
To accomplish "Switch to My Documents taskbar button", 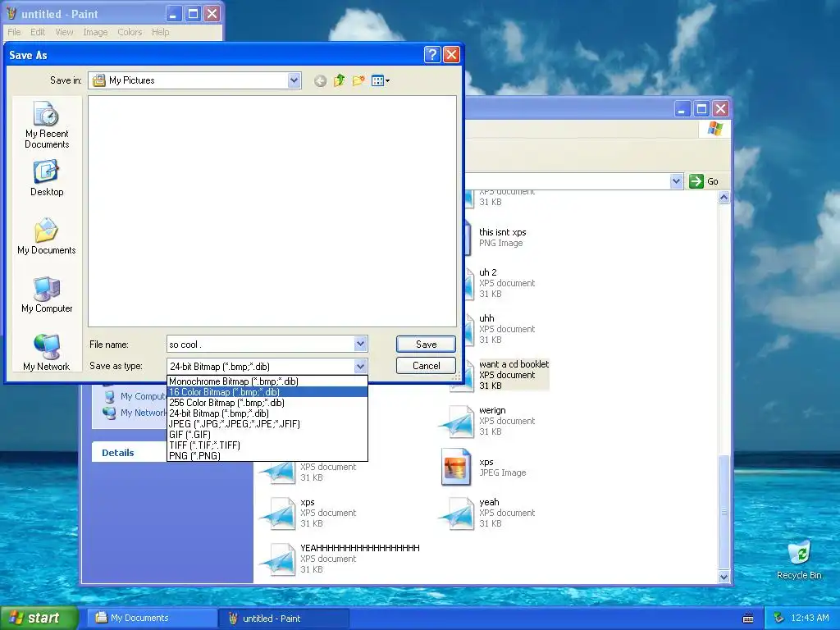I will pyautogui.click(x=152, y=618).
